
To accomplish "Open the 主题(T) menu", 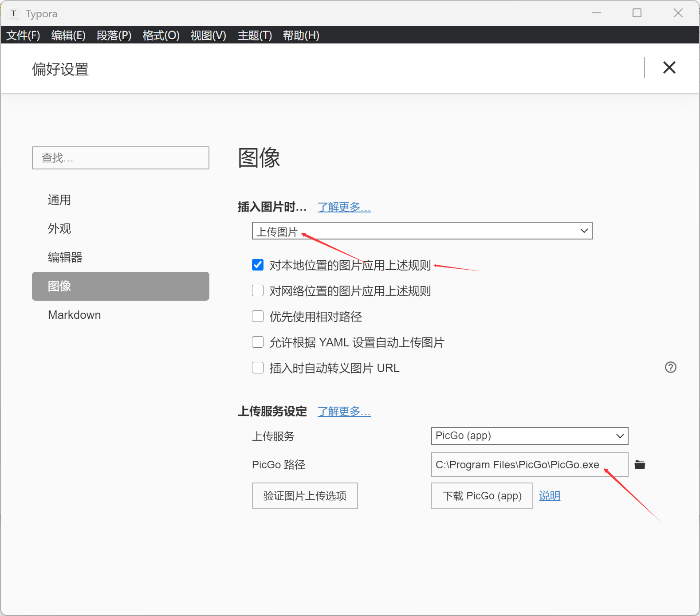I will pyautogui.click(x=255, y=35).
